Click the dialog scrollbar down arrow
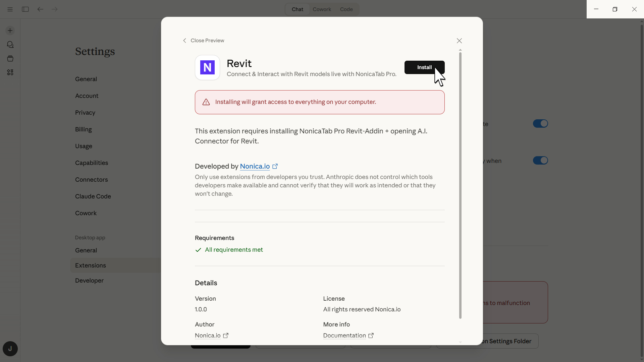The height and width of the screenshot is (362, 644). (x=460, y=342)
